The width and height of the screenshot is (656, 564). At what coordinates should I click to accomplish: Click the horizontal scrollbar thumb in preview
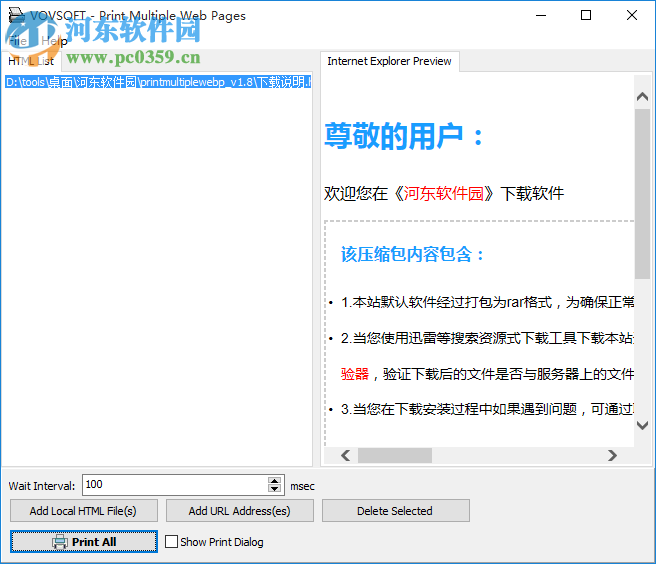(x=395, y=455)
